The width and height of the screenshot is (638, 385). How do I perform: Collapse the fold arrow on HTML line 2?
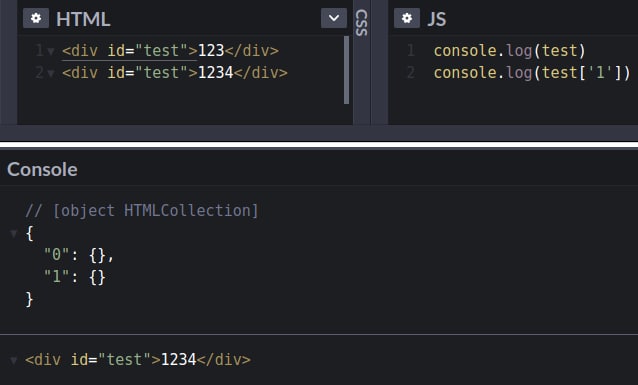[x=51, y=73]
